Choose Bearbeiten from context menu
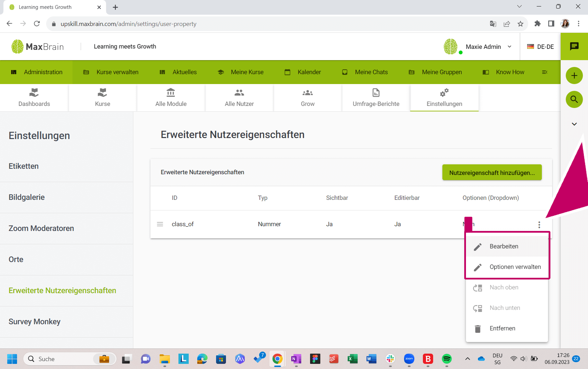 [507, 246]
